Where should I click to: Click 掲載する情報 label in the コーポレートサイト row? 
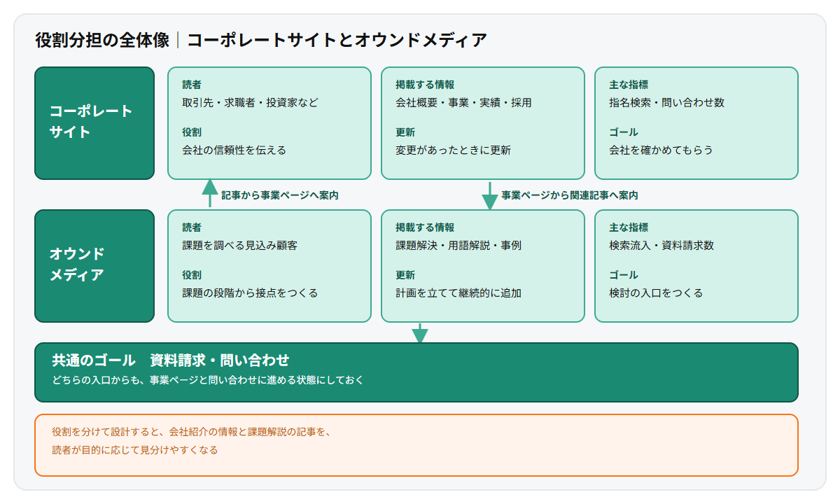425,84
